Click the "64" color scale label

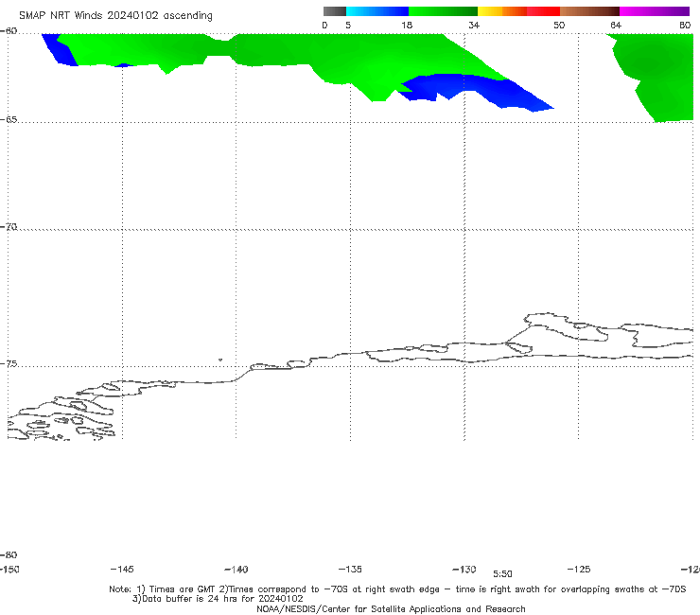(616, 25)
